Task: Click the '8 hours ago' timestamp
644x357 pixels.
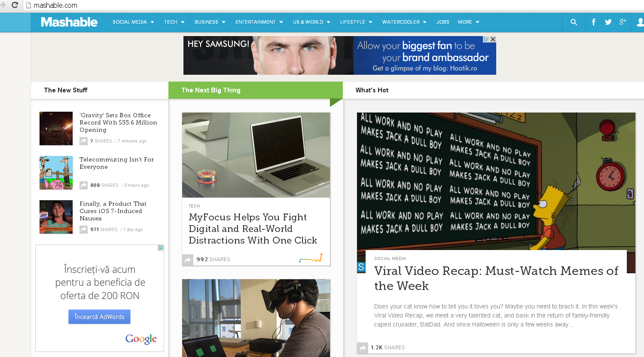Action: pyautogui.click(x=137, y=185)
